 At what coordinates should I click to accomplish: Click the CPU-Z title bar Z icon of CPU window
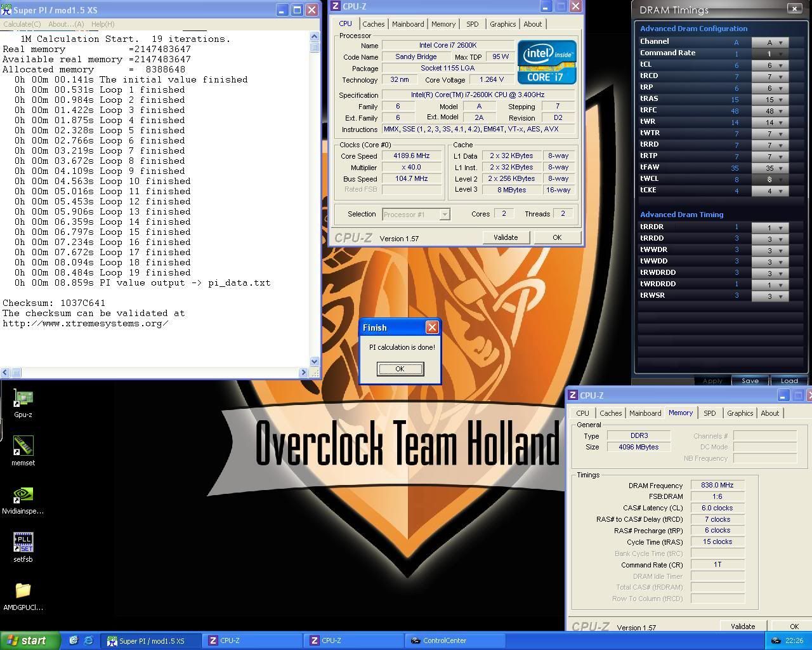pos(336,6)
